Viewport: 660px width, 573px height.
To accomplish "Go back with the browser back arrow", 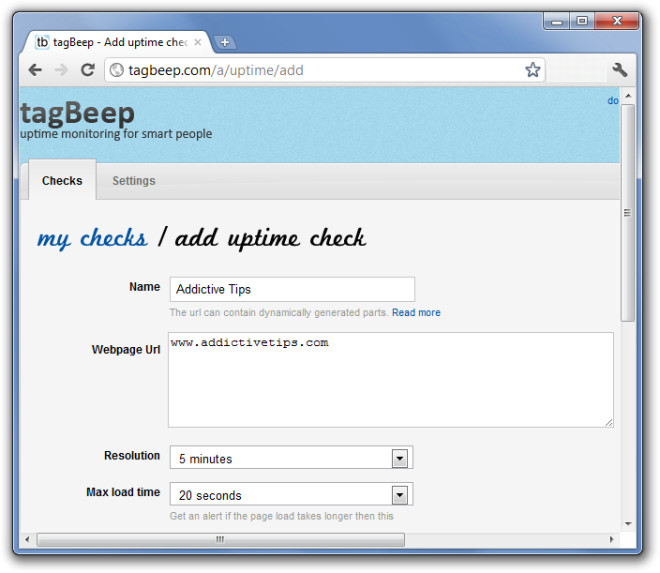I will point(35,70).
